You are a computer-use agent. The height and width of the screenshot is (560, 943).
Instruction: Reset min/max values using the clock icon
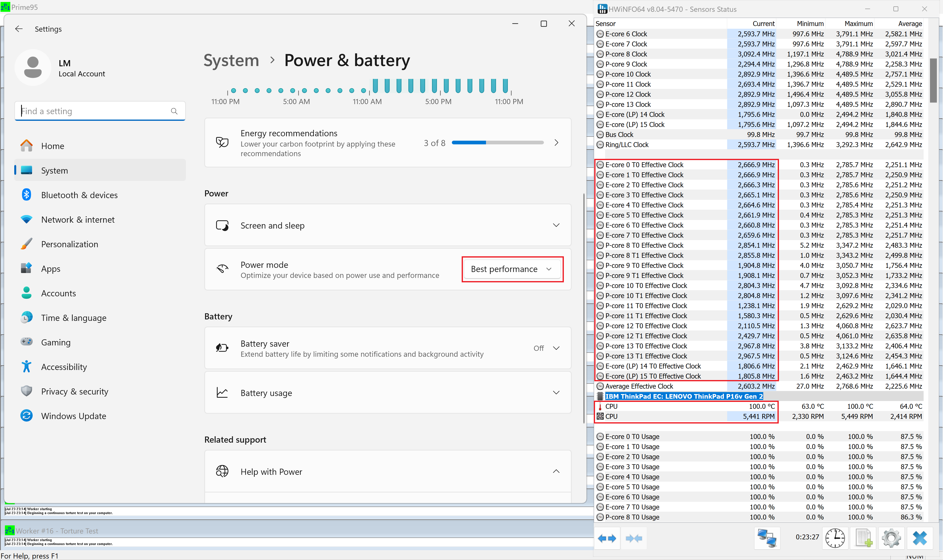(836, 538)
